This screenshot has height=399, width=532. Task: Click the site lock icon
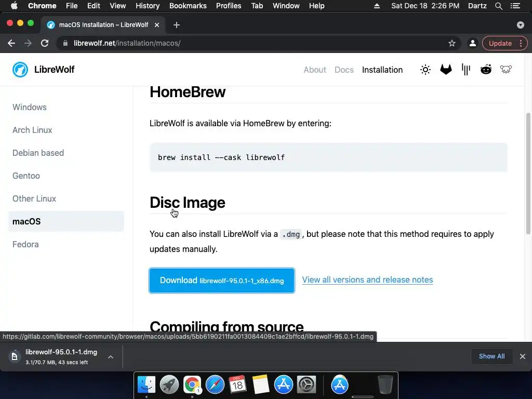point(65,43)
